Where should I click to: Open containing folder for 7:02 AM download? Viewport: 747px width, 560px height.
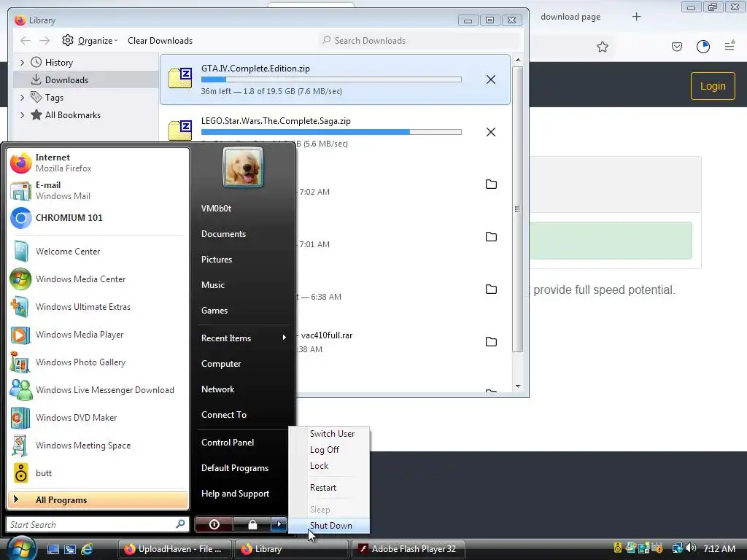tap(491, 184)
